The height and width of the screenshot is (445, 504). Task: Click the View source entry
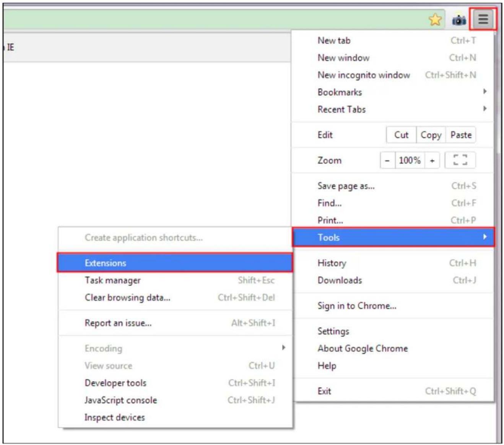point(176,366)
